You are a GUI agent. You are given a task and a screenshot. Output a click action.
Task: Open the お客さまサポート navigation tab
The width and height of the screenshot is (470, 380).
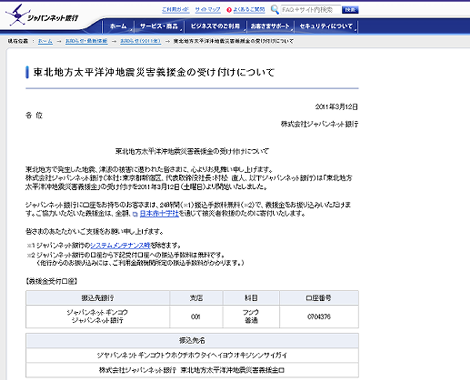click(x=270, y=26)
